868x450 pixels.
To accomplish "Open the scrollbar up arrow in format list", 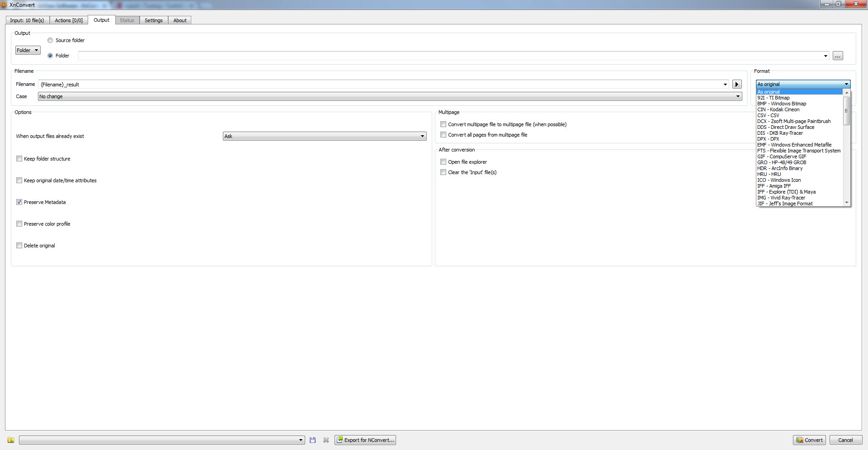I will (x=847, y=92).
